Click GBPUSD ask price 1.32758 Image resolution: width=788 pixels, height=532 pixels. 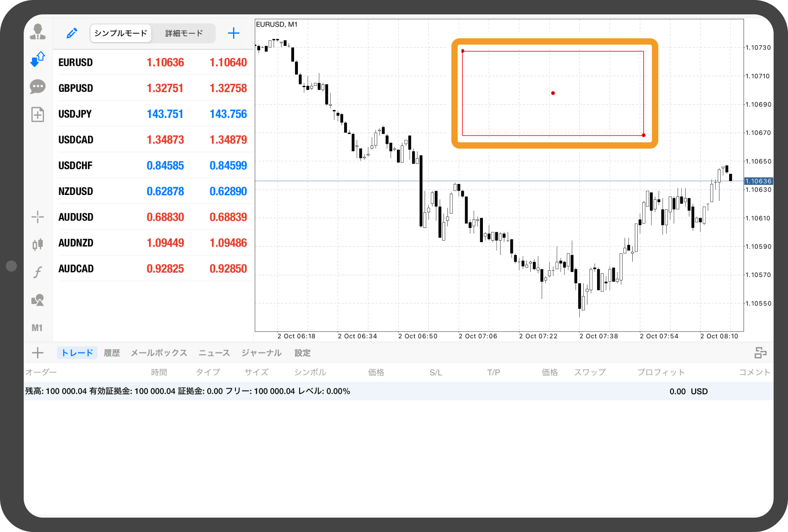pyautogui.click(x=228, y=88)
